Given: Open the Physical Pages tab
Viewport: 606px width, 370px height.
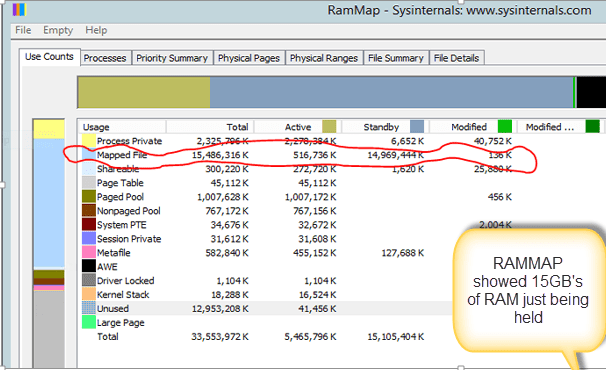Looking at the screenshot, I should [249, 58].
